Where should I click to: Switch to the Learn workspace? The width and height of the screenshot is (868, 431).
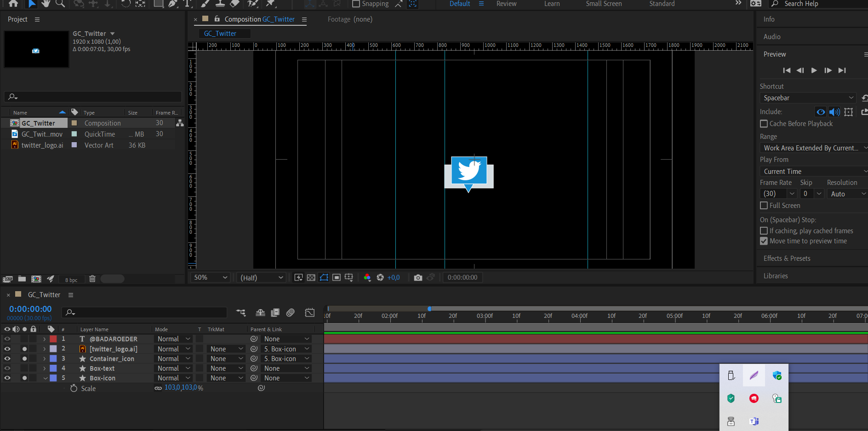[x=552, y=4]
